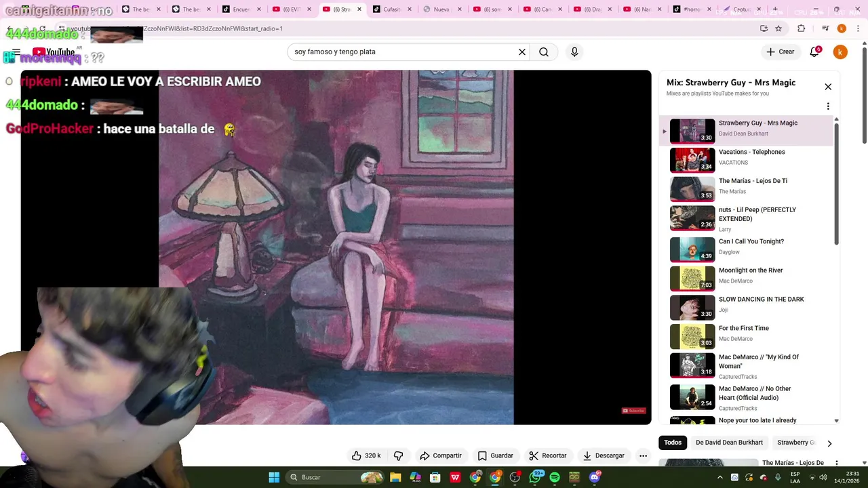Image resolution: width=868 pixels, height=488 pixels.
Task: Like the video with thumbs up
Action: coord(366,455)
